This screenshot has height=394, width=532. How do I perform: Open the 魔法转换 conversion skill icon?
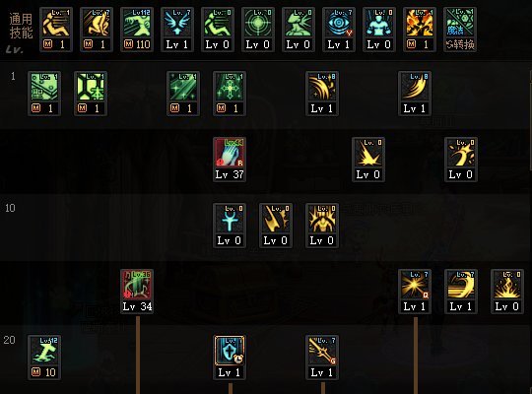(460, 30)
